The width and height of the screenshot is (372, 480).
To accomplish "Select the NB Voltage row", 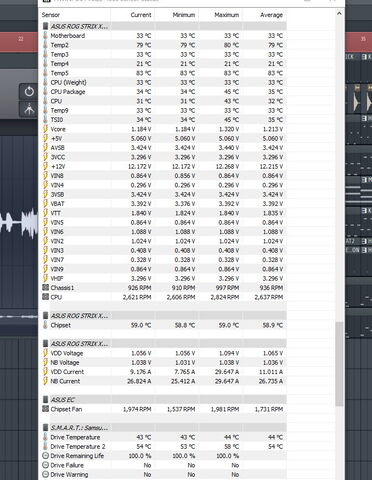I will (164, 362).
